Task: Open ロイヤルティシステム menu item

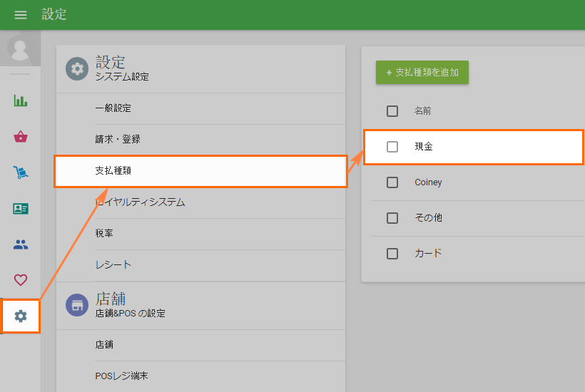Action: (200, 202)
